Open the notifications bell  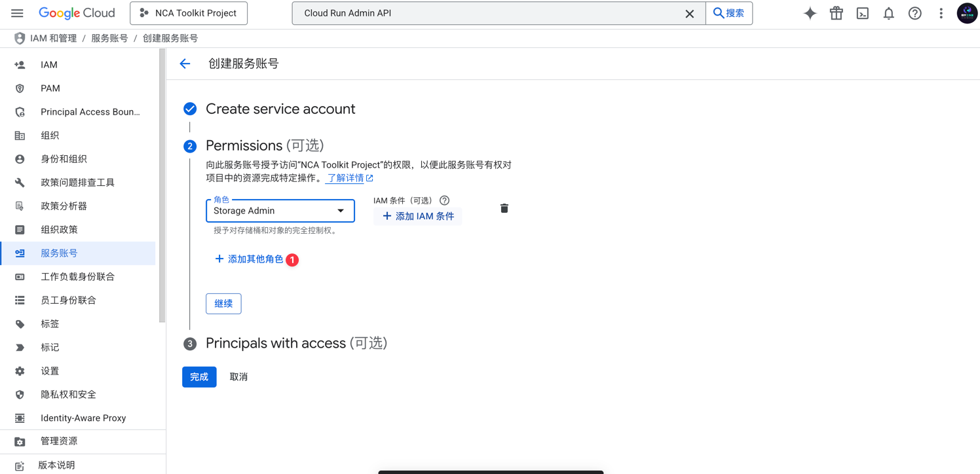888,13
